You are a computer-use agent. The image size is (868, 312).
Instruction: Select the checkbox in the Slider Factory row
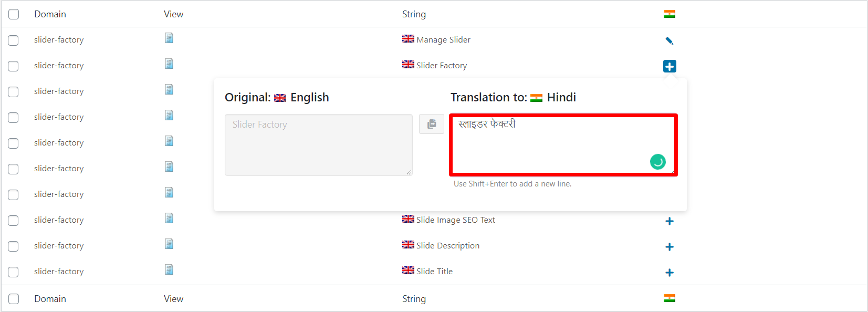point(14,66)
